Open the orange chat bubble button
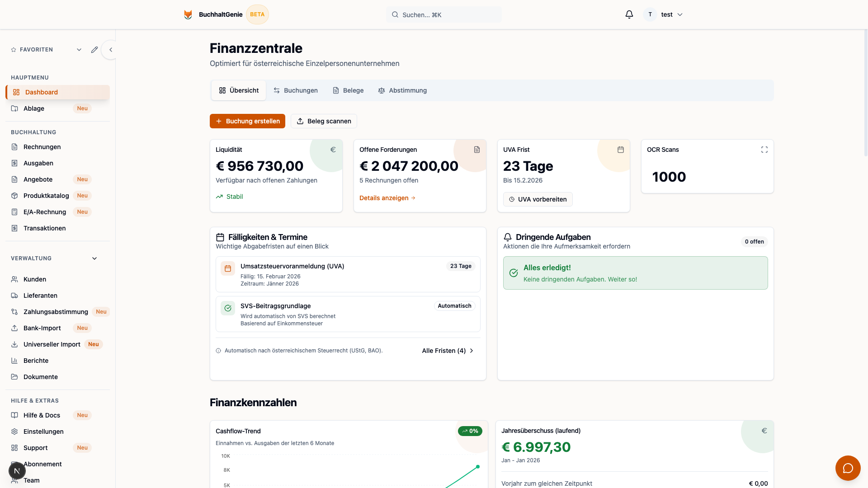This screenshot has width=868, height=488. (848, 468)
